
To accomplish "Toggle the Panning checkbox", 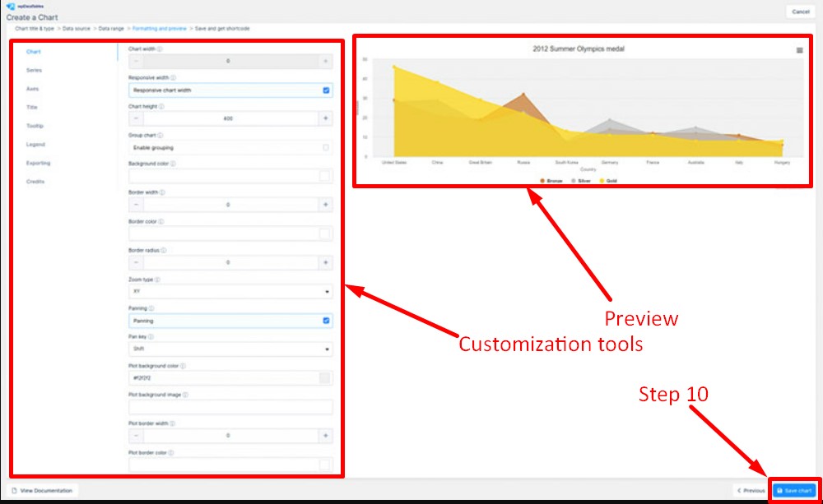I will coord(326,321).
